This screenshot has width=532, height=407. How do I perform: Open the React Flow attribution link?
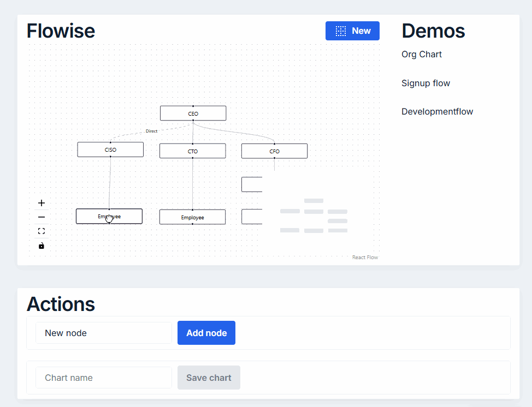[x=365, y=257]
